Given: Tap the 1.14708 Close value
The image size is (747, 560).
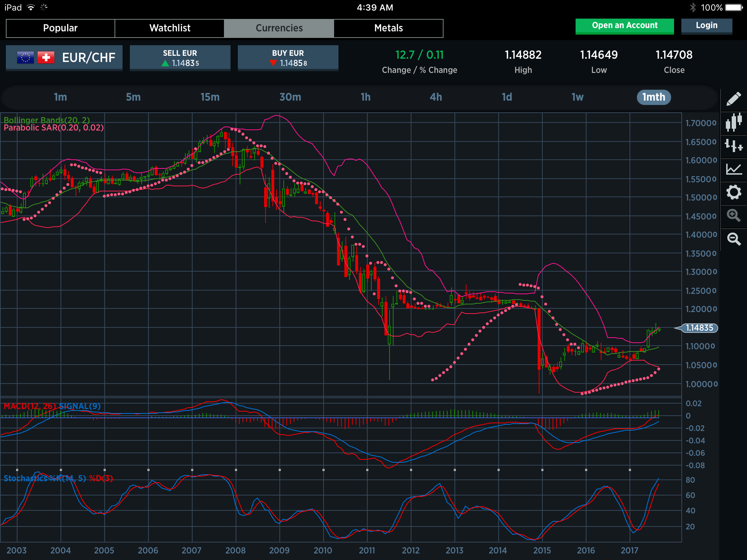Looking at the screenshot, I should point(674,55).
